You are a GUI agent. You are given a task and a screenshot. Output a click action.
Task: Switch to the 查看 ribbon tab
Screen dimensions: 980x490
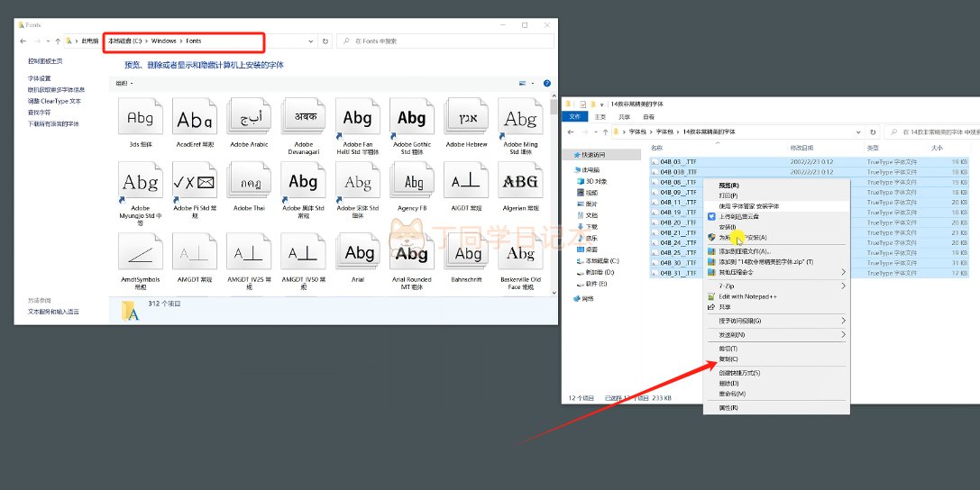[x=648, y=116]
